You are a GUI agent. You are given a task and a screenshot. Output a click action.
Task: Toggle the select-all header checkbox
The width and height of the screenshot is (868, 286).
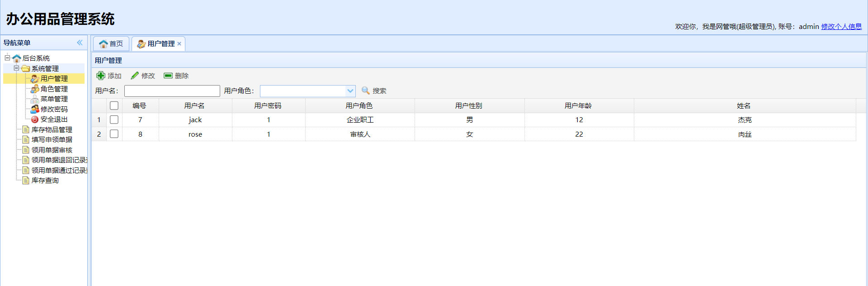point(114,105)
